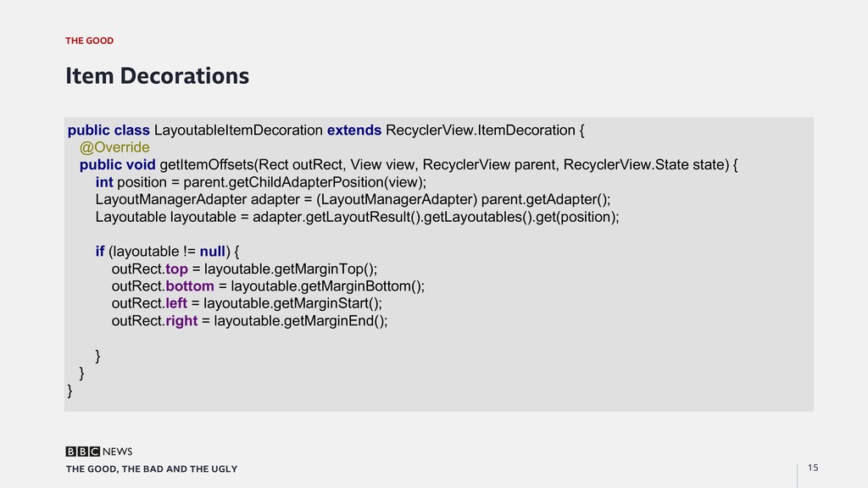Click the extends keyword
This screenshot has width=868, height=488.
(353, 130)
